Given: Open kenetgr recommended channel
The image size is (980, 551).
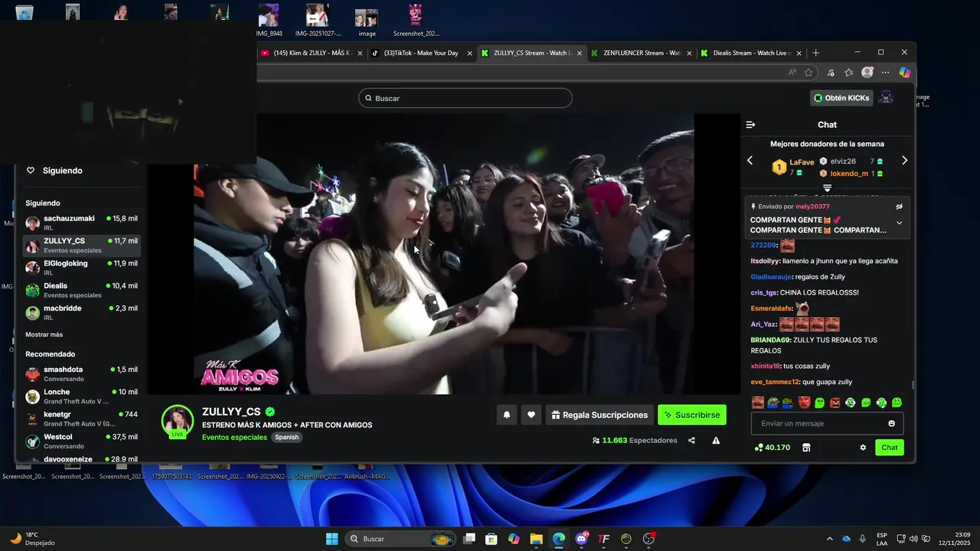Looking at the screenshot, I should 81,419.
